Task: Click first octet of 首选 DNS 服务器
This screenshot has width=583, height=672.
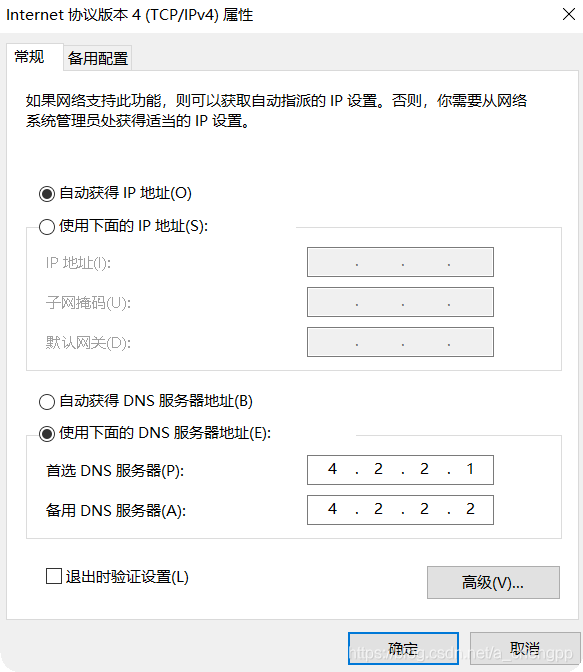Action: 332,469
